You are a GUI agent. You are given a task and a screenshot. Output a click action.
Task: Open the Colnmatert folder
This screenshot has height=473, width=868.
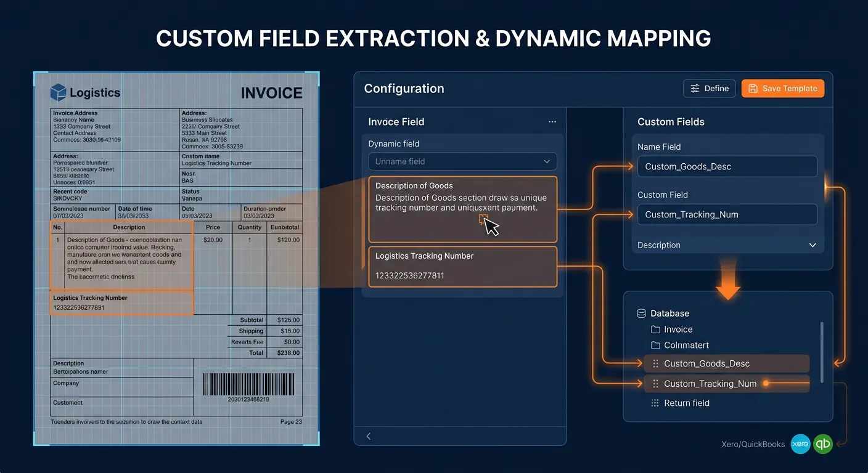pyautogui.click(x=679, y=346)
